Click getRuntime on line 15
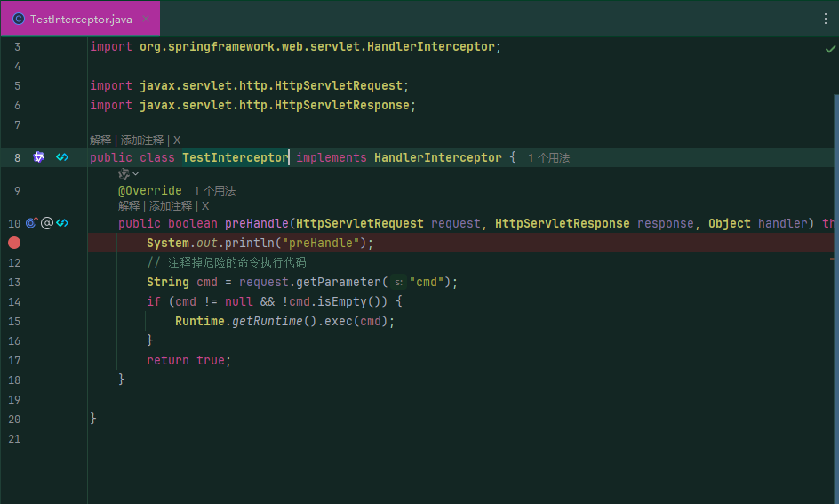This screenshot has width=839, height=504. (x=267, y=322)
